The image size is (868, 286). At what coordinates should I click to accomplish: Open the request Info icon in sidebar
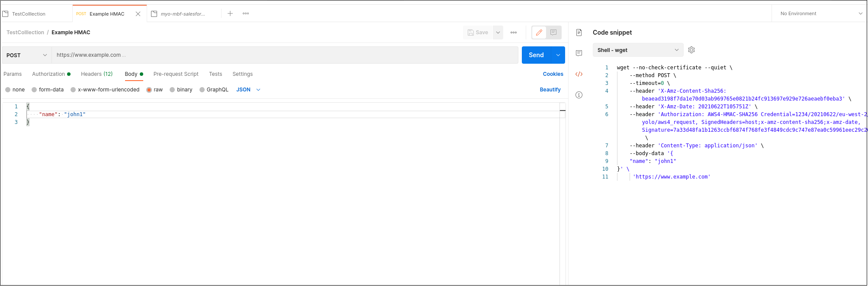point(579,95)
